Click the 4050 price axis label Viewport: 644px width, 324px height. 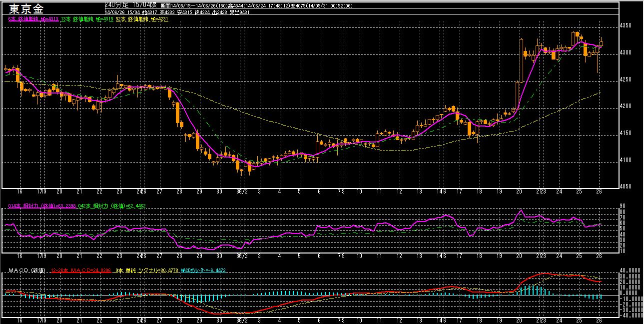click(626, 186)
